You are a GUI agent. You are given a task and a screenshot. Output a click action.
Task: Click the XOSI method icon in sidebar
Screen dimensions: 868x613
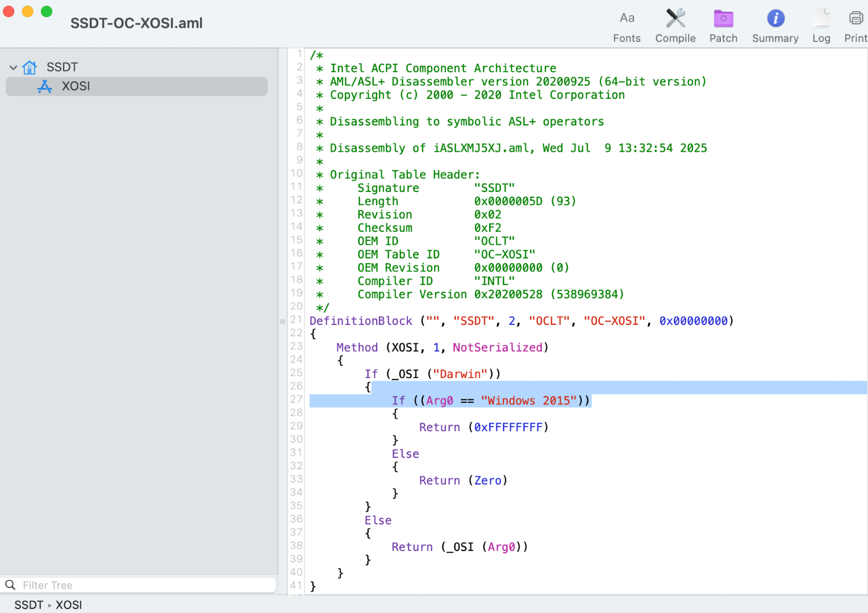(x=45, y=86)
